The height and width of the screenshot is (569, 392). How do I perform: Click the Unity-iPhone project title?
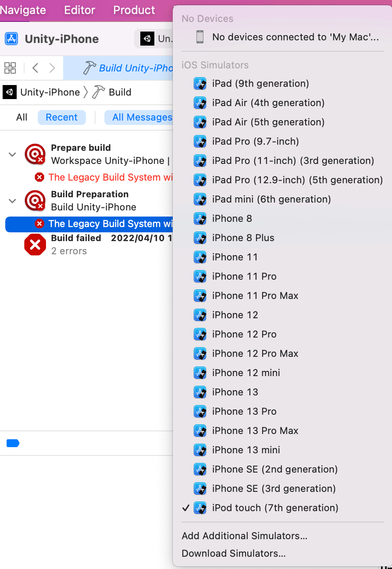click(62, 39)
